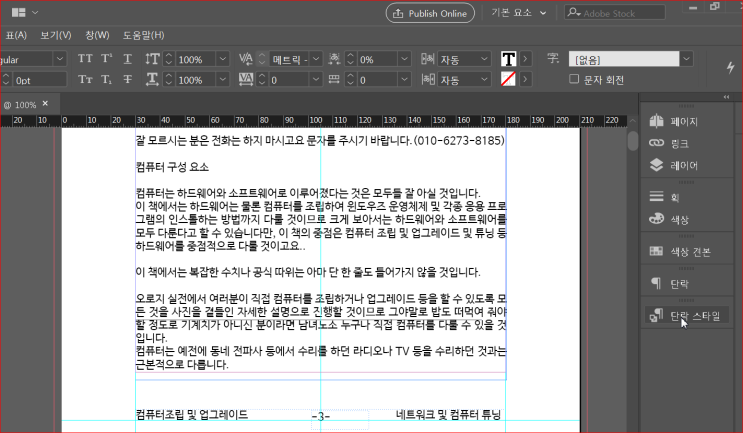Toggle All Caps (TT) formatting
Viewport: 743px width, 433px height.
85,58
